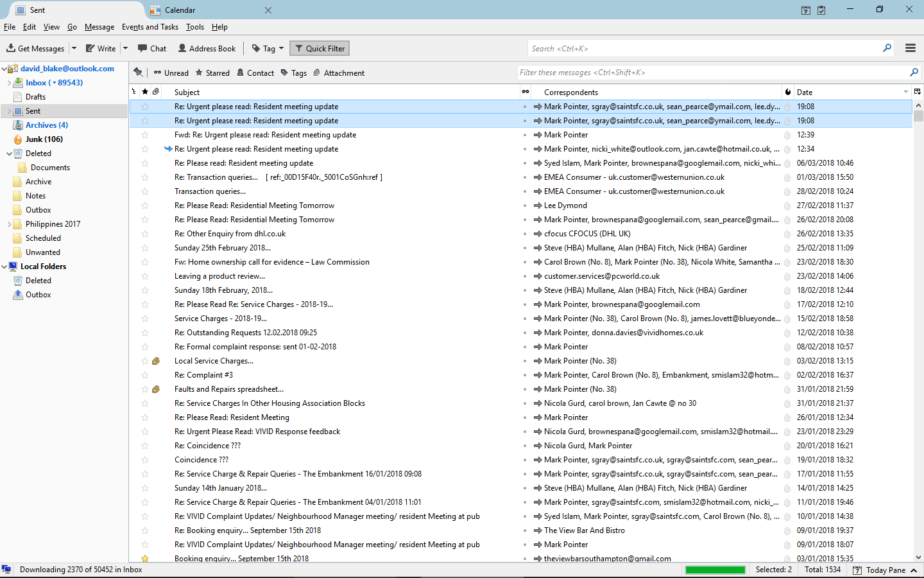Open the Today Pane button
924x578 pixels.
(885, 570)
